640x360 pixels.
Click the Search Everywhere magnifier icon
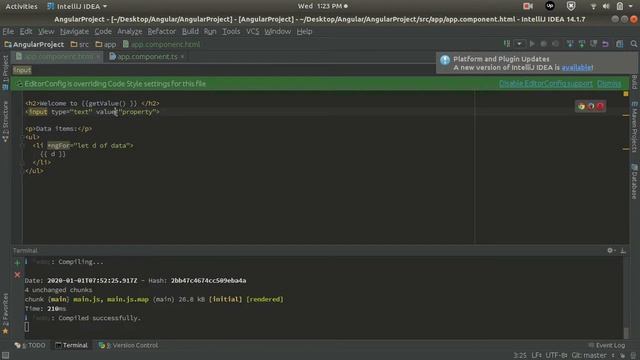coord(633,44)
